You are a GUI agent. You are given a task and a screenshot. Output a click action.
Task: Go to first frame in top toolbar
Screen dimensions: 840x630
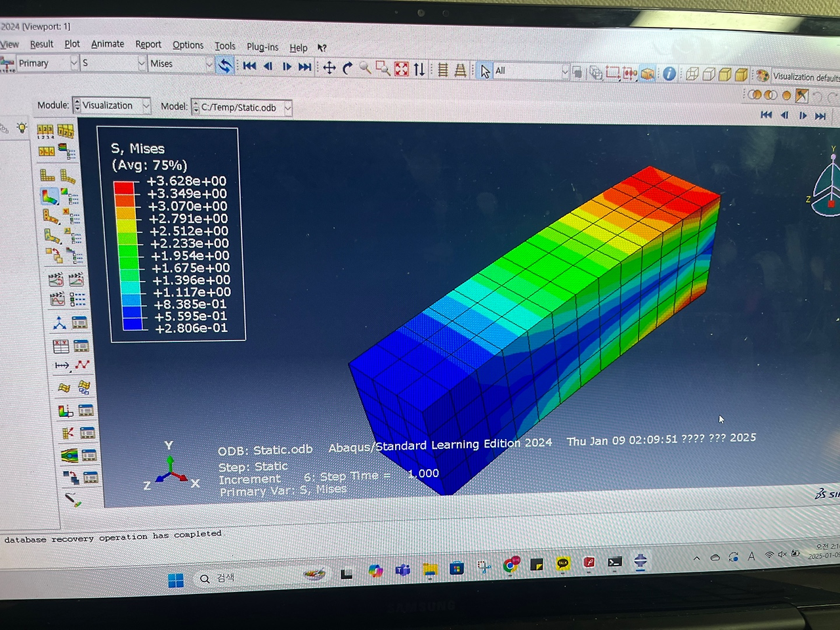pos(249,66)
